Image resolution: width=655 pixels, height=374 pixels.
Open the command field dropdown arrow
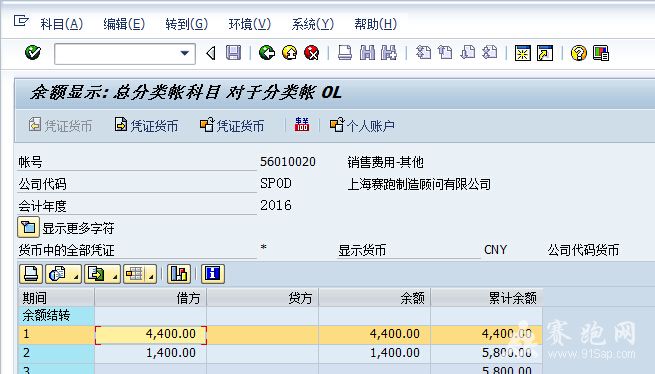click(184, 53)
